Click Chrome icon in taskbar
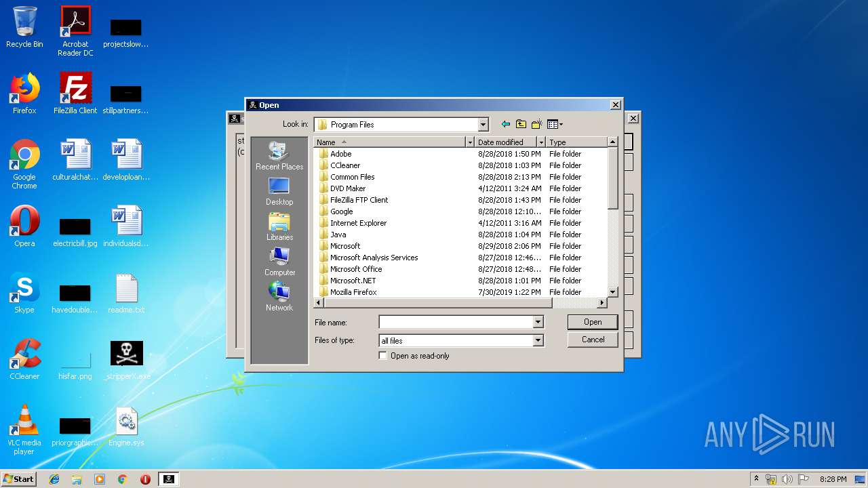 pyautogui.click(x=122, y=479)
